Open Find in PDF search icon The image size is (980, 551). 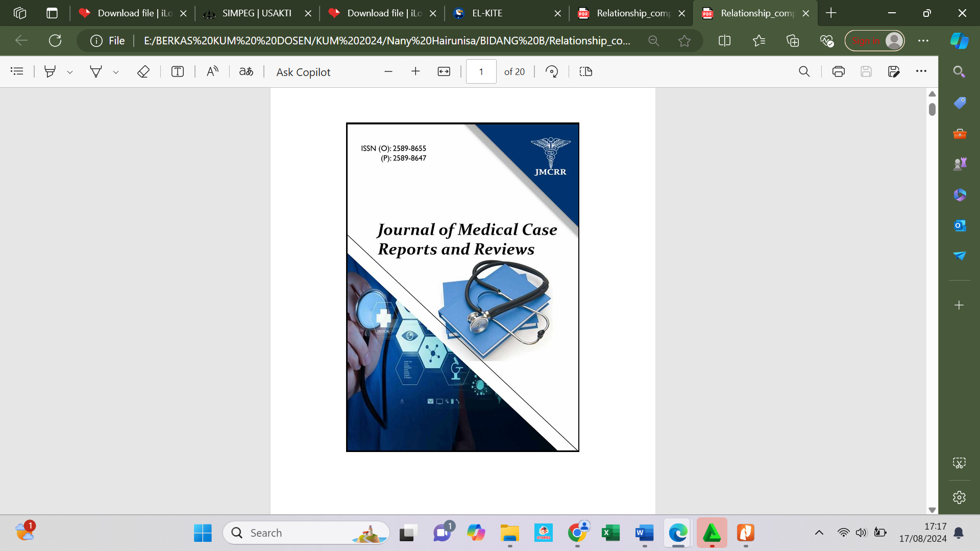804,71
